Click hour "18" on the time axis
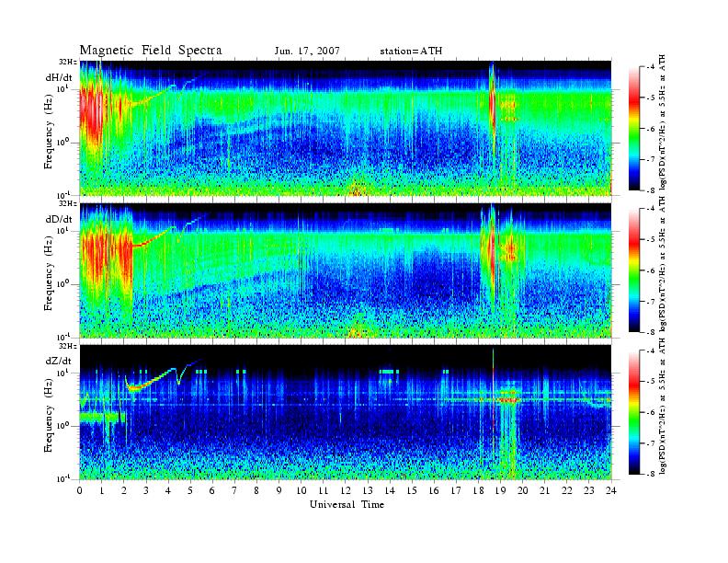Screen dimensions: 728x563 coord(478,490)
